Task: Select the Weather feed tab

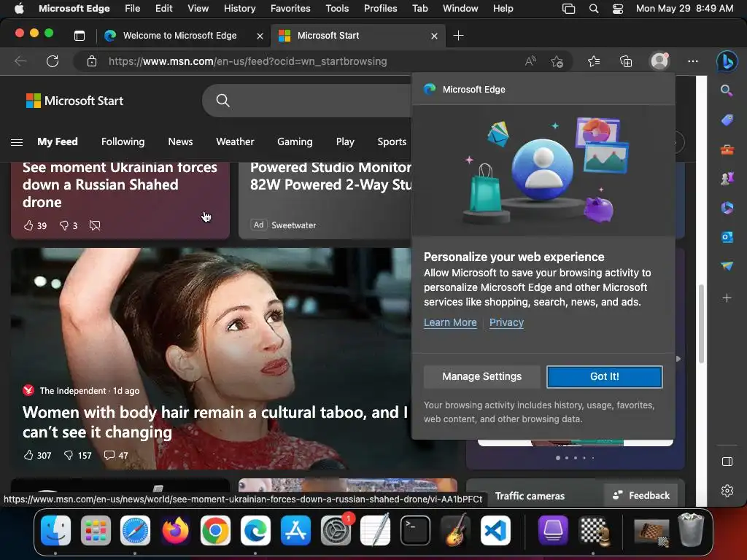Action: coord(235,142)
